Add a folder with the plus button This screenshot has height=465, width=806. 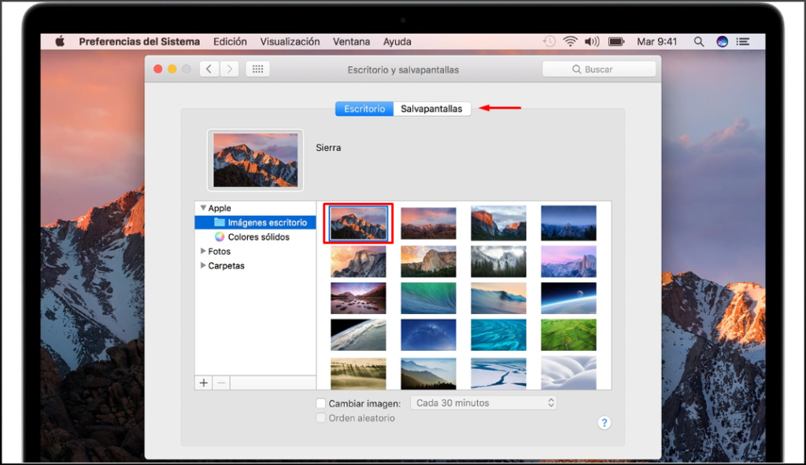pyautogui.click(x=204, y=383)
